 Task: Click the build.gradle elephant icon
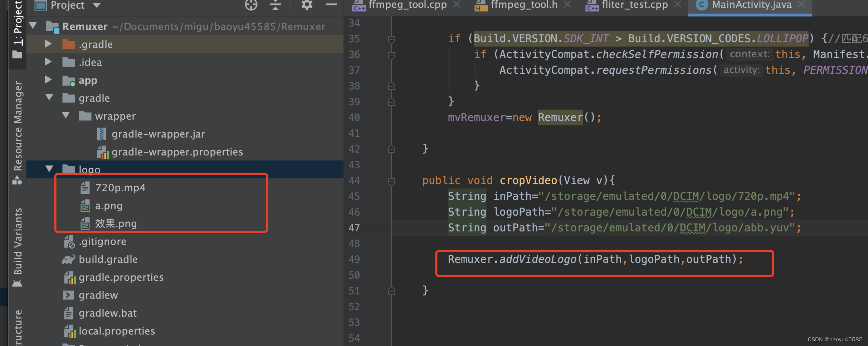pos(68,259)
